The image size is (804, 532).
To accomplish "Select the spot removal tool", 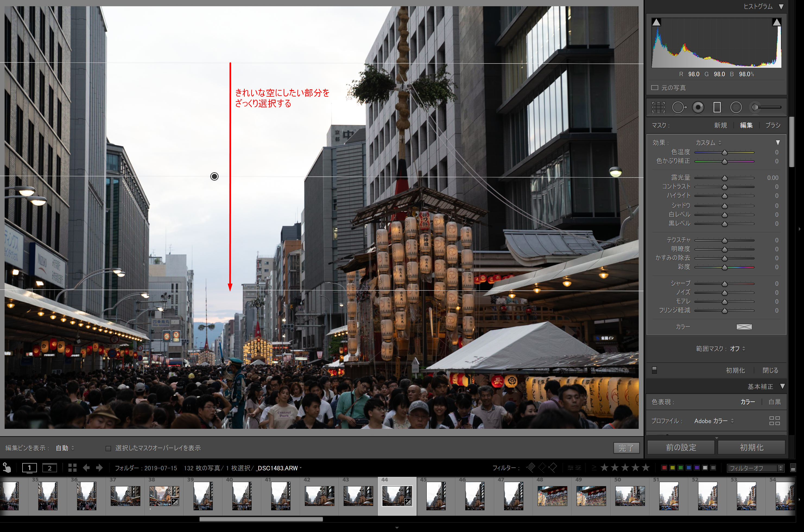I will click(x=679, y=107).
